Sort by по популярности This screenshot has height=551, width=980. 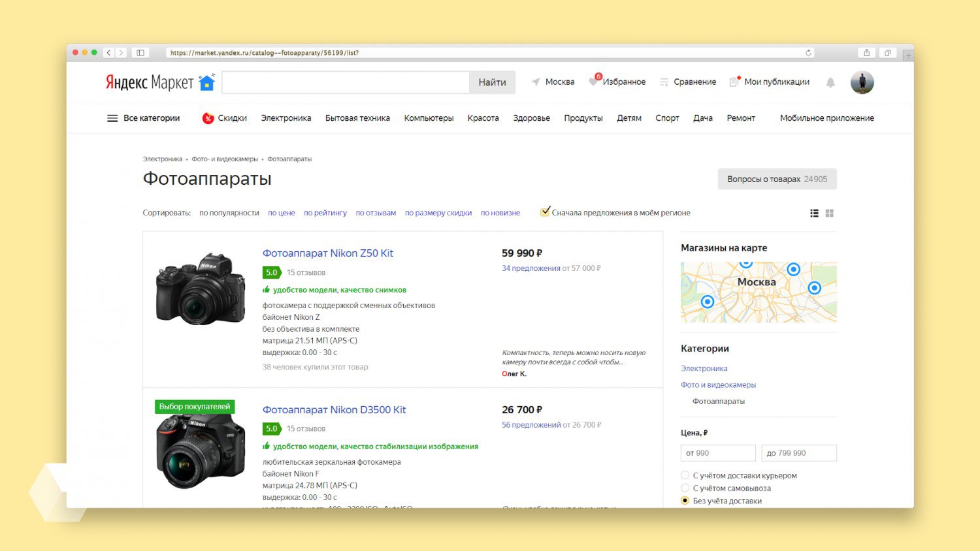229,213
